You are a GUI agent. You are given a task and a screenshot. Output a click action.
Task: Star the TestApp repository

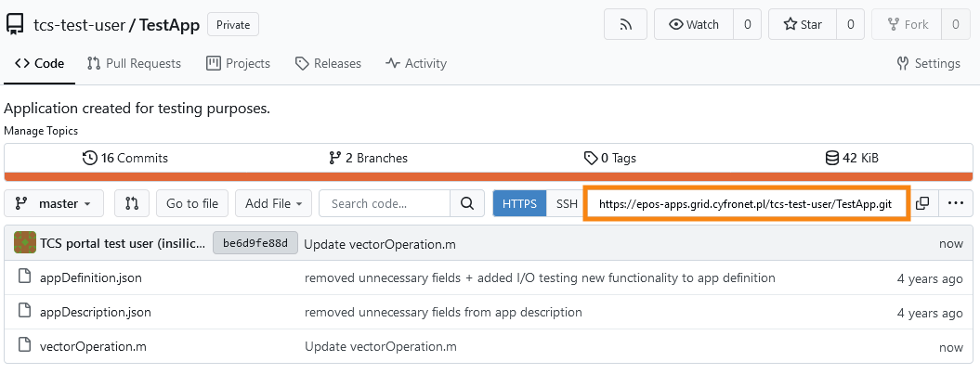[x=804, y=25]
